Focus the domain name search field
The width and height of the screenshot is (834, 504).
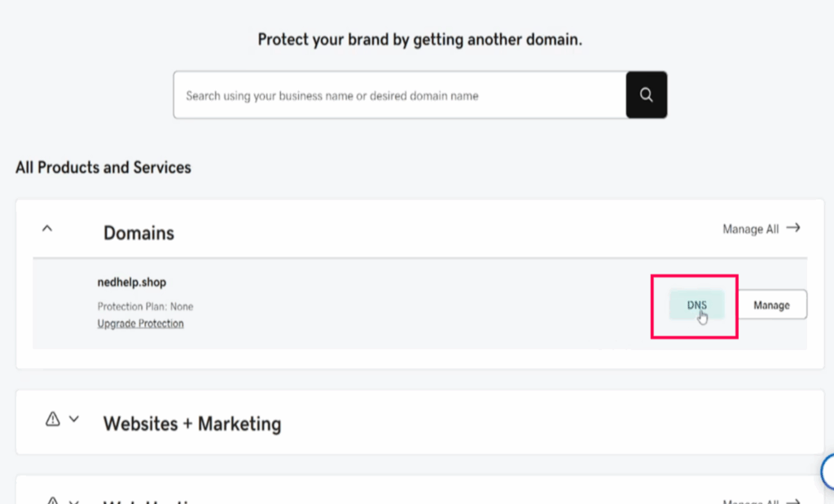[399, 95]
